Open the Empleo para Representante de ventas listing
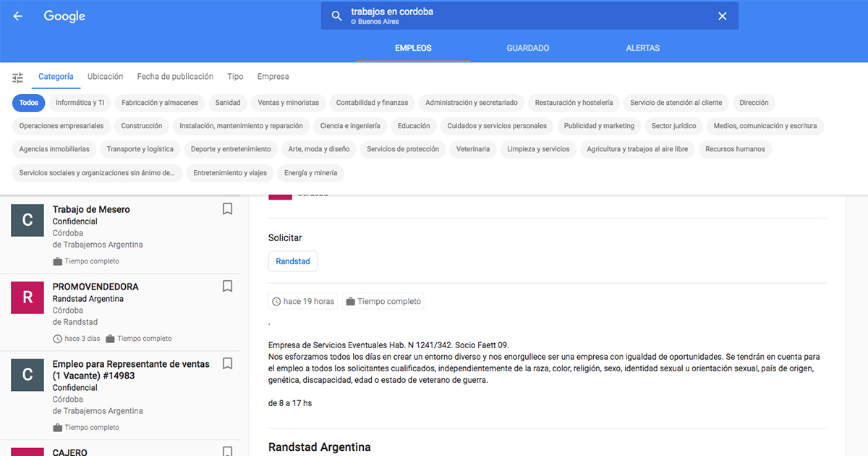Image resolution: width=868 pixels, height=456 pixels. (x=131, y=370)
